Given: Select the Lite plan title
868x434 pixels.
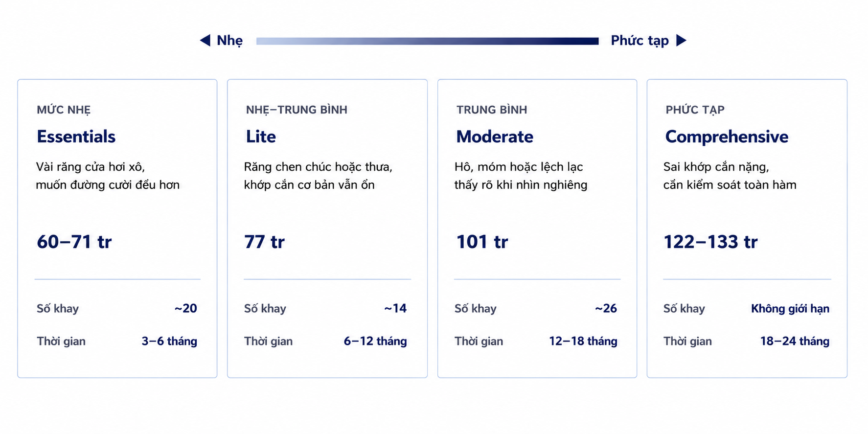Looking at the screenshot, I should click(261, 137).
